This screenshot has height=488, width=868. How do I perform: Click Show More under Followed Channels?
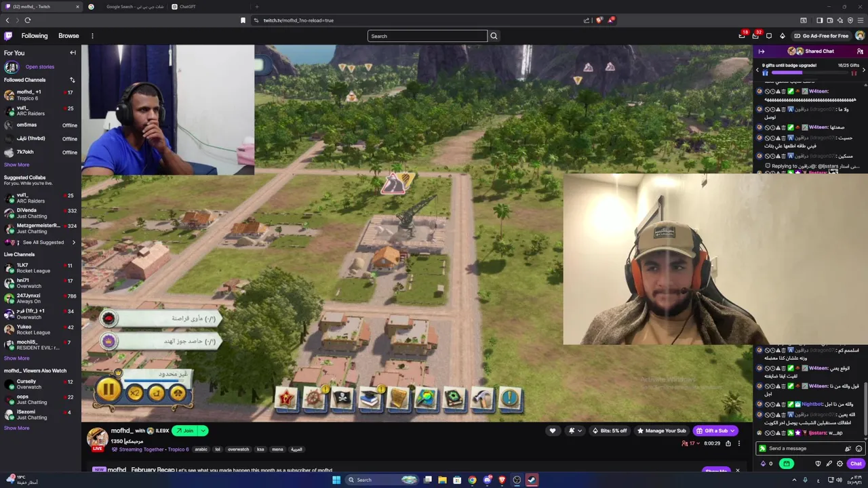17,165
